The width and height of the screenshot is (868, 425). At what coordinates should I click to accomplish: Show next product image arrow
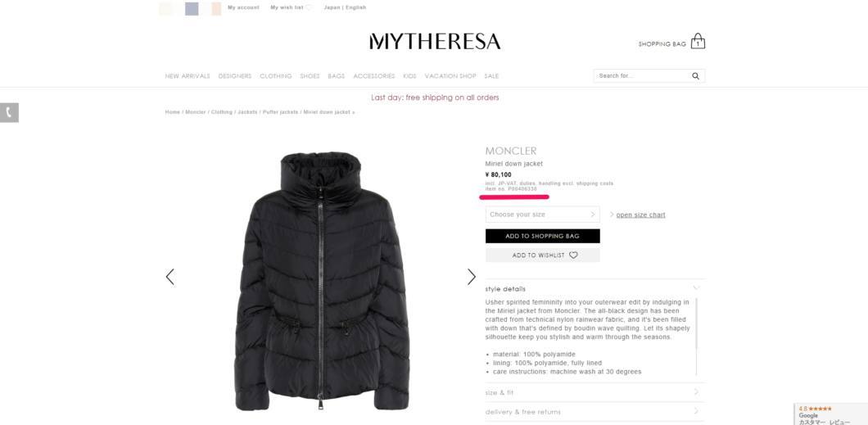pyautogui.click(x=471, y=277)
